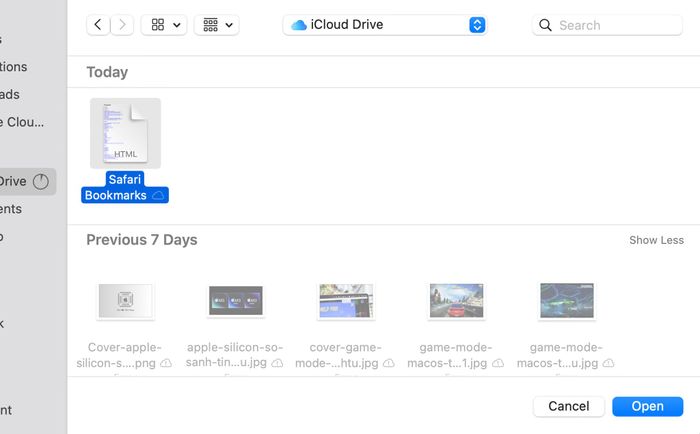Click the iCloud Drive sync progress icon

[41, 182]
